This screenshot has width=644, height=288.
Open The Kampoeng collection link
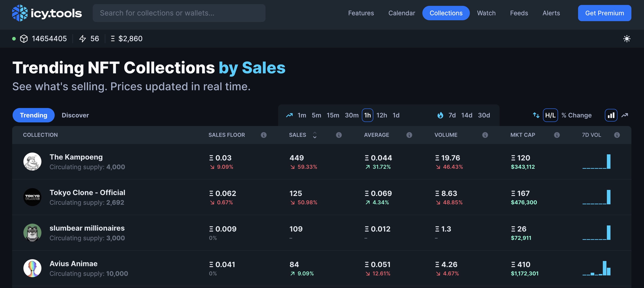(x=76, y=157)
